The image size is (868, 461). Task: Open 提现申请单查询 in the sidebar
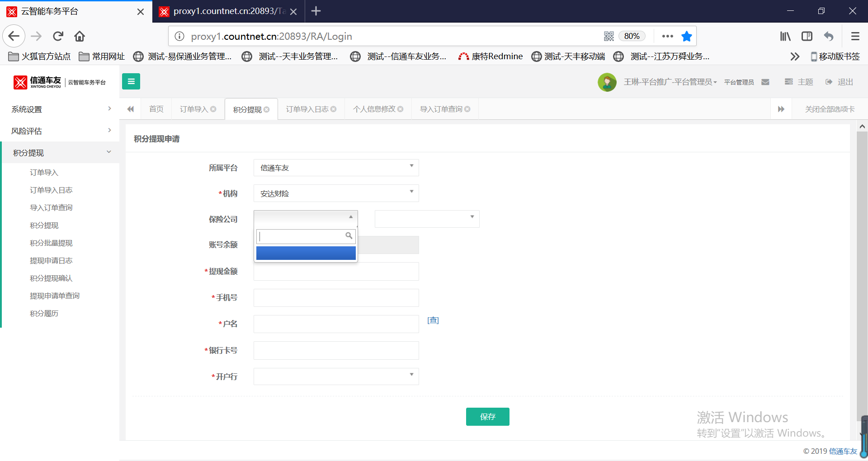55,296
